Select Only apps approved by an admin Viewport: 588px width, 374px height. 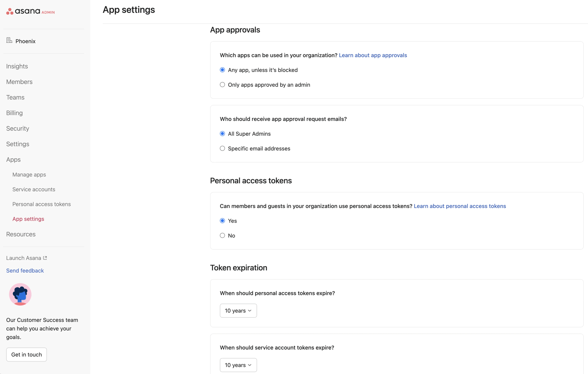pos(222,84)
